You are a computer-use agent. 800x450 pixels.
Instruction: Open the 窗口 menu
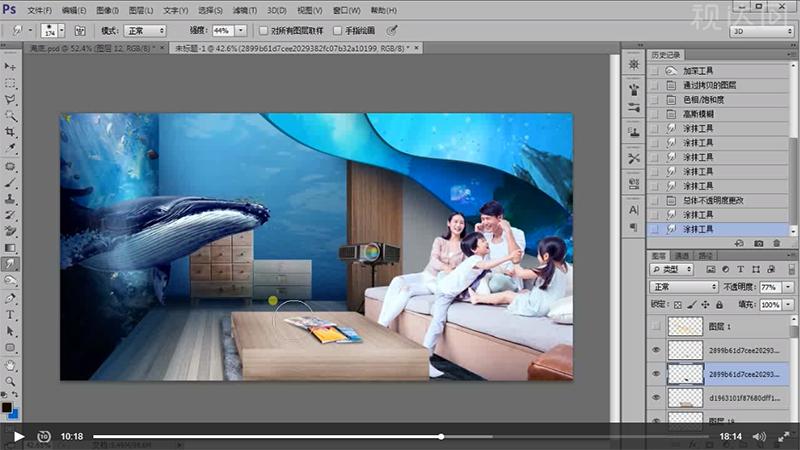click(346, 10)
